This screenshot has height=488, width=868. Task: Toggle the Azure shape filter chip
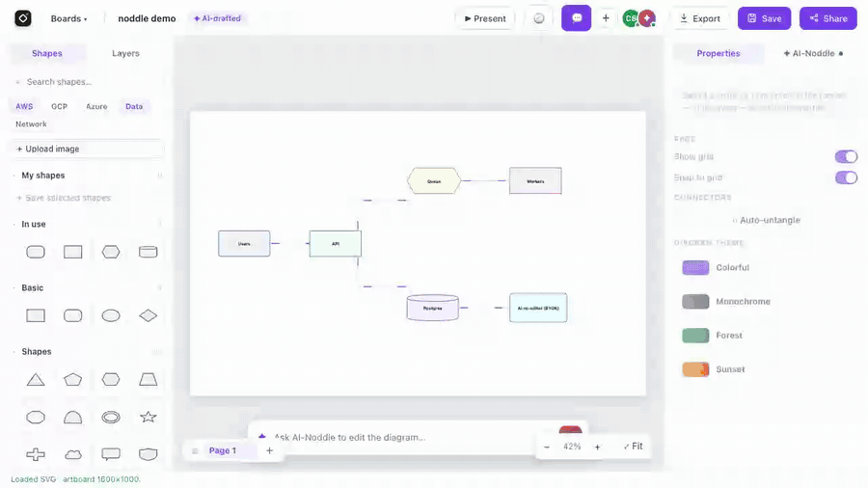[96, 106]
